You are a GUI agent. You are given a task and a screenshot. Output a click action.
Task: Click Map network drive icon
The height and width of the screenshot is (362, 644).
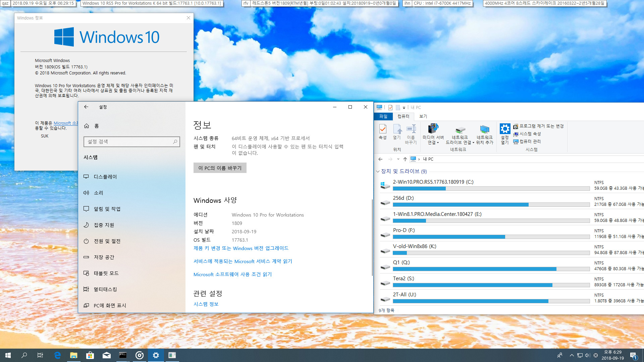(460, 130)
